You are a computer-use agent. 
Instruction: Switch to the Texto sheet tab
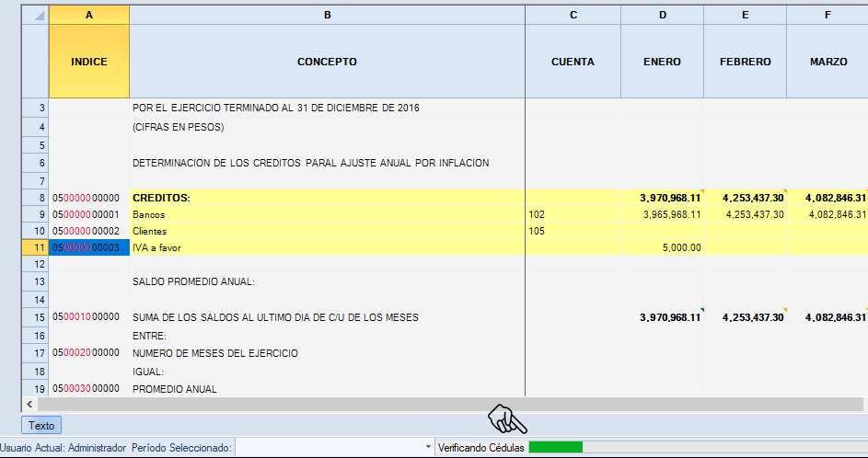(x=41, y=426)
